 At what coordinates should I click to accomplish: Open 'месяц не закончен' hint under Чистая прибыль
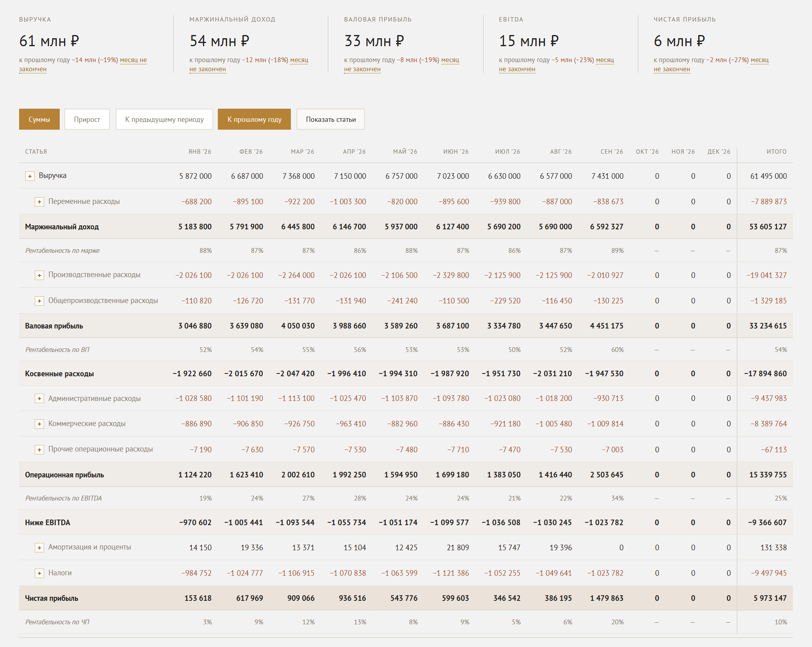coord(760,60)
